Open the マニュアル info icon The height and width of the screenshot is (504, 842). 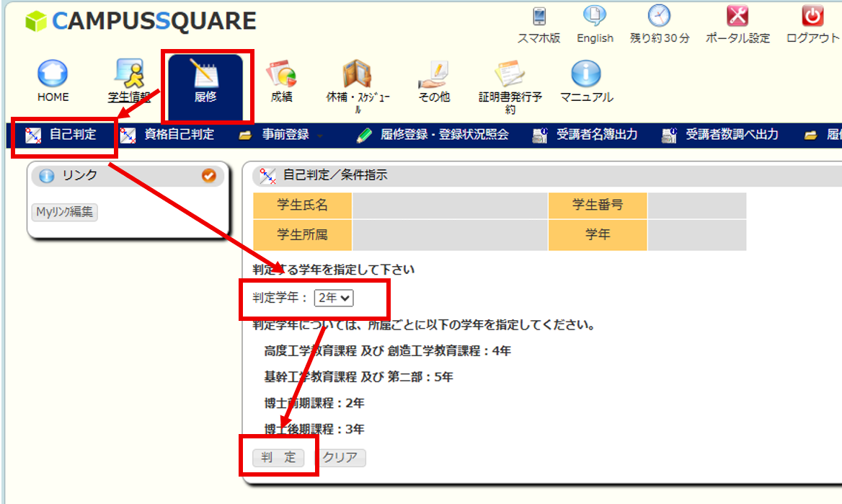coord(586,74)
